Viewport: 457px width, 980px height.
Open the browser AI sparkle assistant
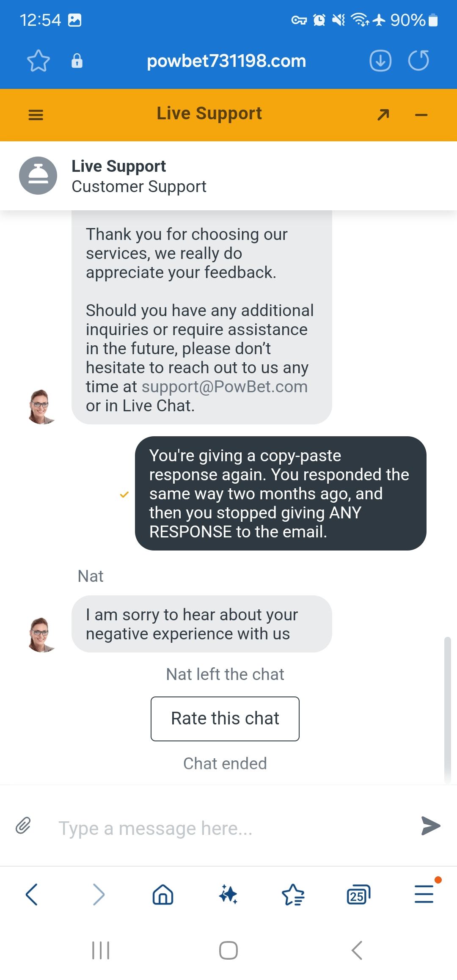point(228,895)
